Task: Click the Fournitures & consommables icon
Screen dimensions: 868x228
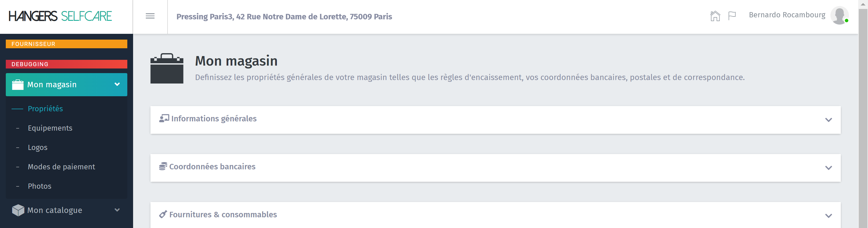Action: [163, 214]
